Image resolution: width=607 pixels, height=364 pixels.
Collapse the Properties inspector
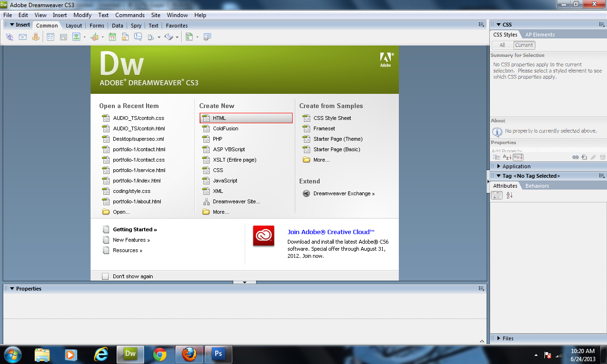pyautogui.click(x=12, y=289)
